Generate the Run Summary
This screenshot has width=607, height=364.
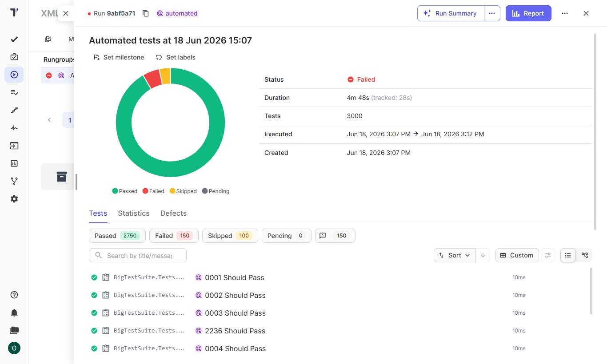pos(451,13)
